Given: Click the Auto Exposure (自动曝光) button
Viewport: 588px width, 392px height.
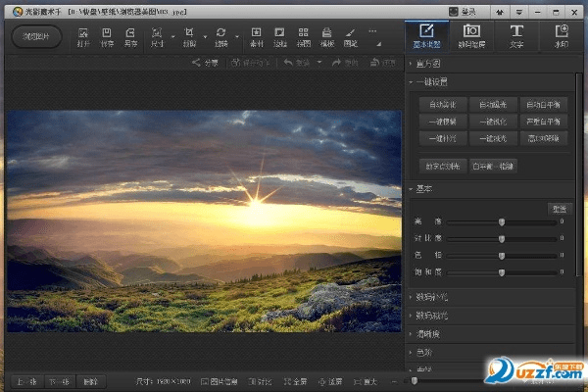Looking at the screenshot, I should click(x=492, y=104).
